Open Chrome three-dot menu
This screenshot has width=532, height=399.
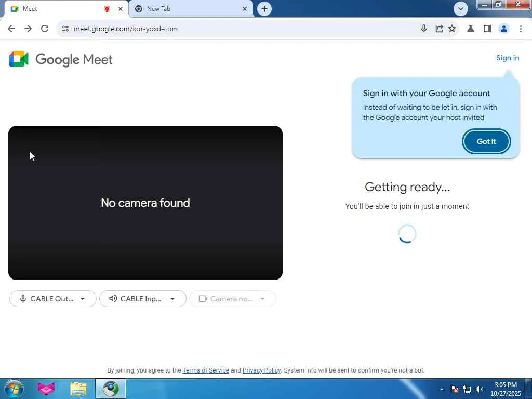coord(521,29)
